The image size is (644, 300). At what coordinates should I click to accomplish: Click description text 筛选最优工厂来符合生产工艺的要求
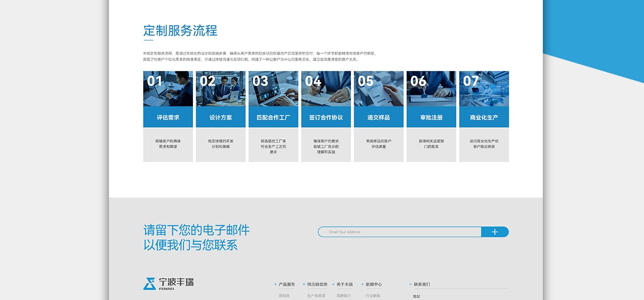274,146
